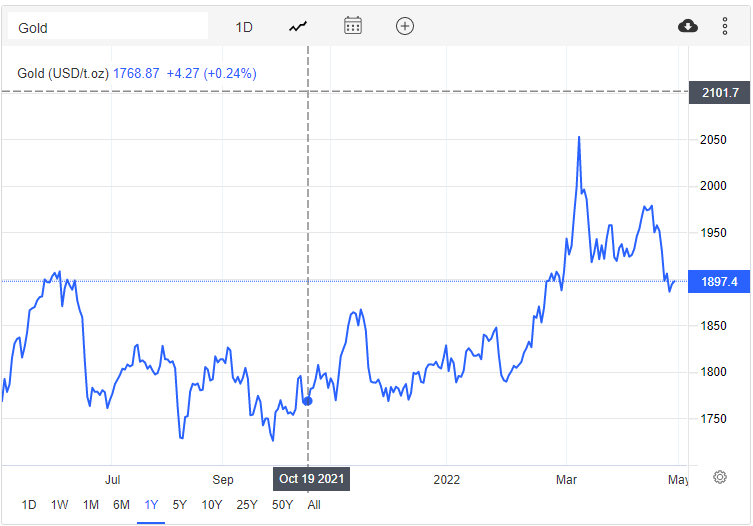Click the Gold symbol search field

click(x=108, y=26)
